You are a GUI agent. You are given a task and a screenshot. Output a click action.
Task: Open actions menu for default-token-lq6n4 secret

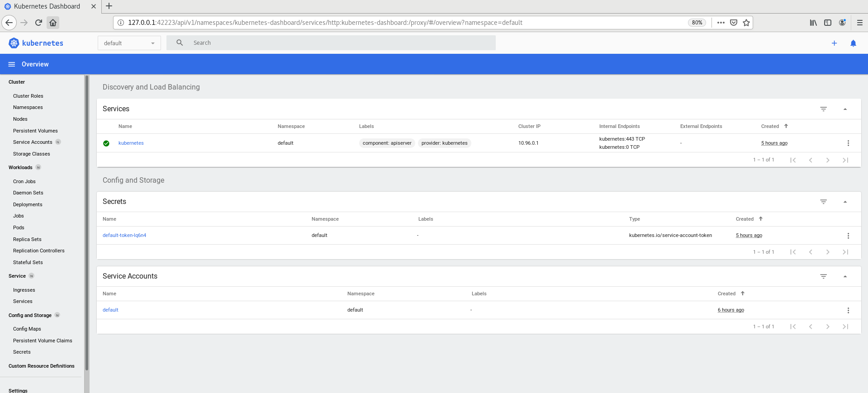848,236
